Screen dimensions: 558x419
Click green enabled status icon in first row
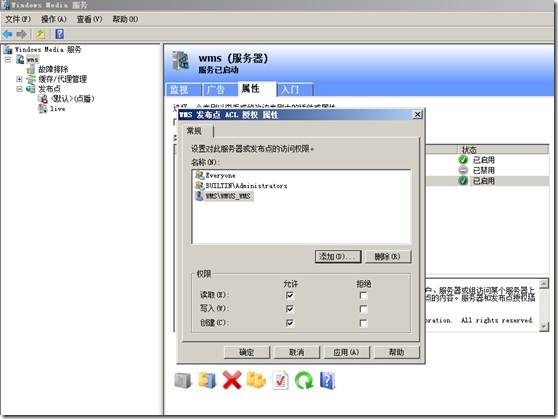coord(463,160)
